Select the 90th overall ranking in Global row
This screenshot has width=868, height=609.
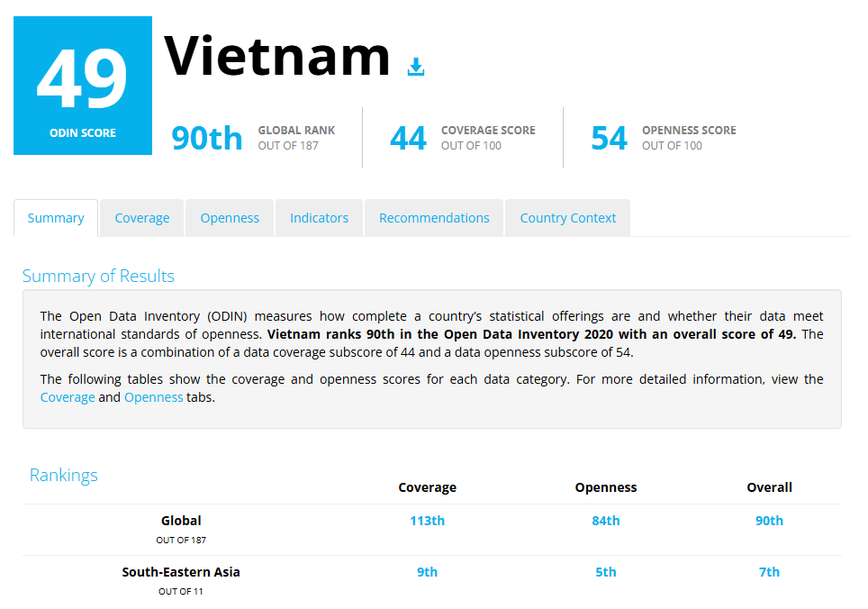click(x=769, y=521)
